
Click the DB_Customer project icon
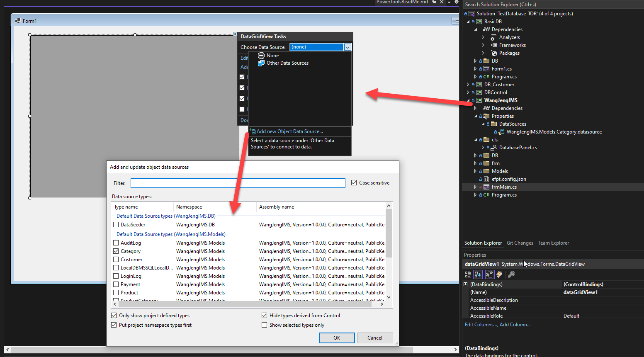[x=479, y=85]
